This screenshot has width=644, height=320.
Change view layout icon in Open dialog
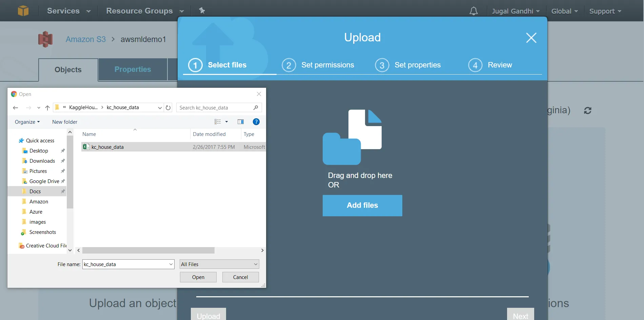coord(218,122)
